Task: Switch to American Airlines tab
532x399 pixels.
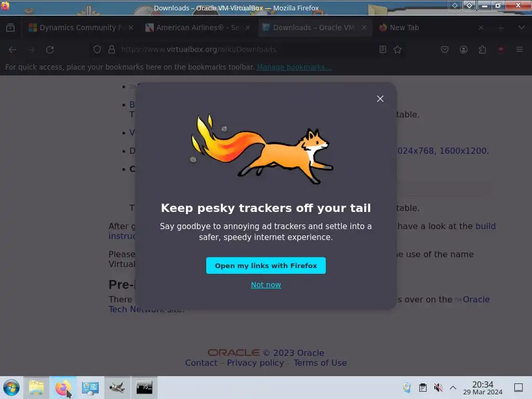Action: 198,28
